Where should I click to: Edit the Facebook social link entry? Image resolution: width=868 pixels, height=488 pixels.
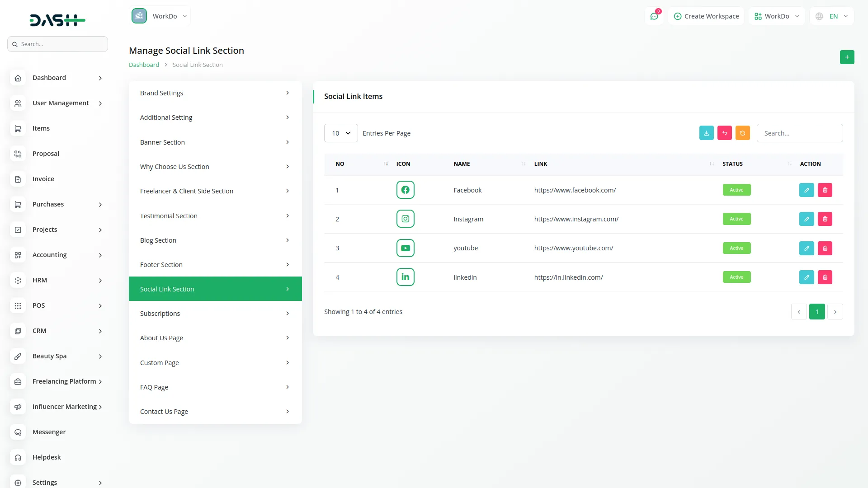pos(807,190)
